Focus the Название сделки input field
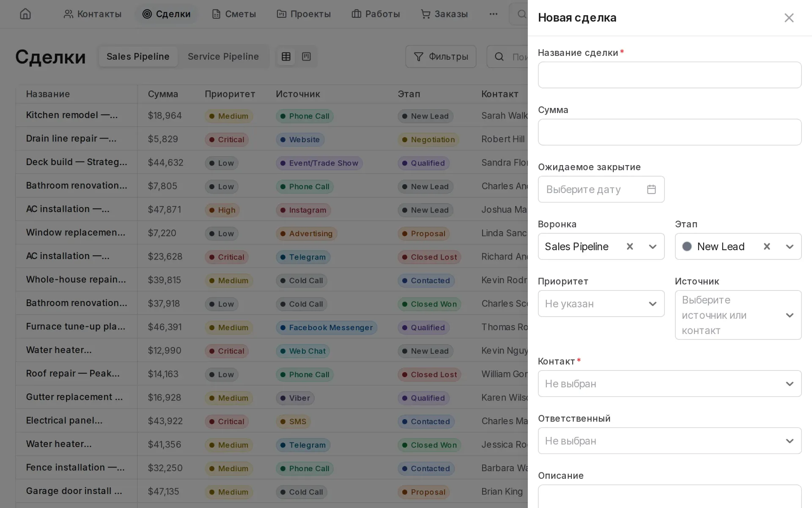Screen dimensions: 812x508 669,75
